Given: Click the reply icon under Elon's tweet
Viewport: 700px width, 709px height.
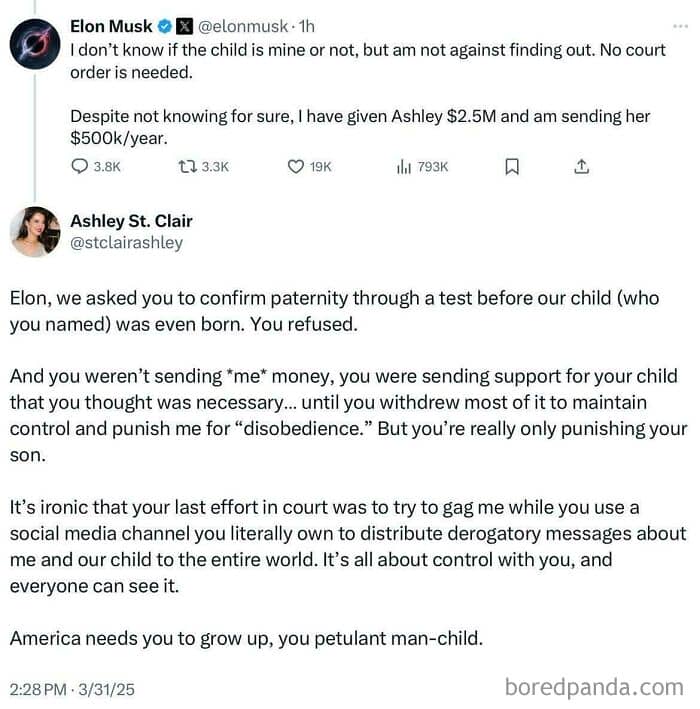Looking at the screenshot, I should 81,167.
